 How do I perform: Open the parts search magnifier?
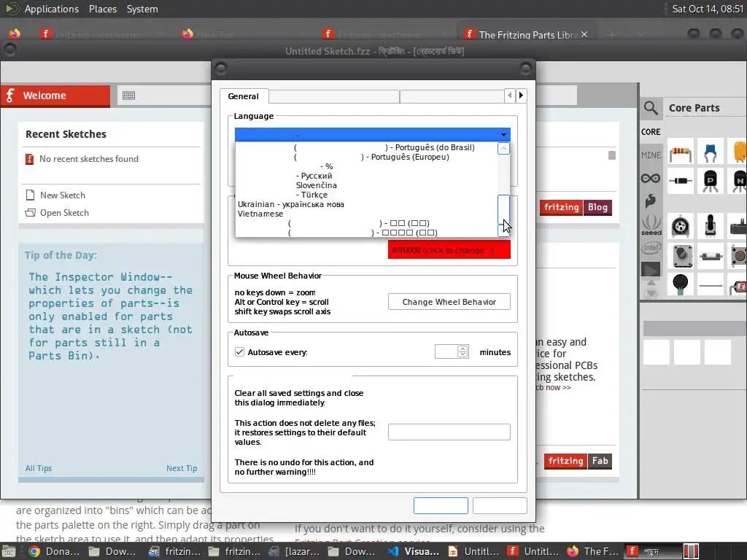tap(651, 108)
